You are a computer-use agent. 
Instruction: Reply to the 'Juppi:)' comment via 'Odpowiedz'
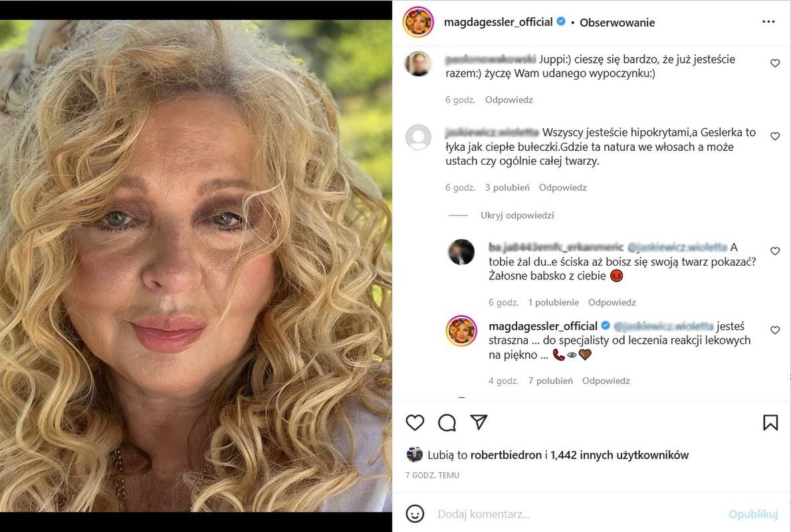click(508, 100)
